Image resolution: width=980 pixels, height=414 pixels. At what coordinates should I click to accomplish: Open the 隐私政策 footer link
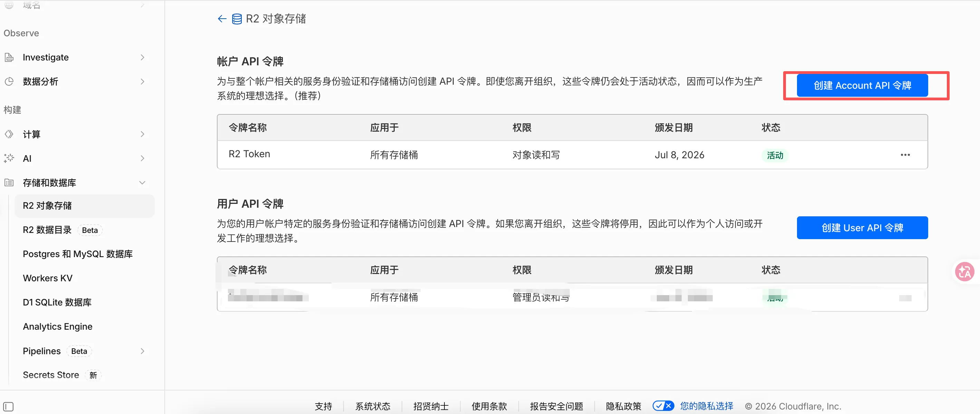[x=624, y=406]
